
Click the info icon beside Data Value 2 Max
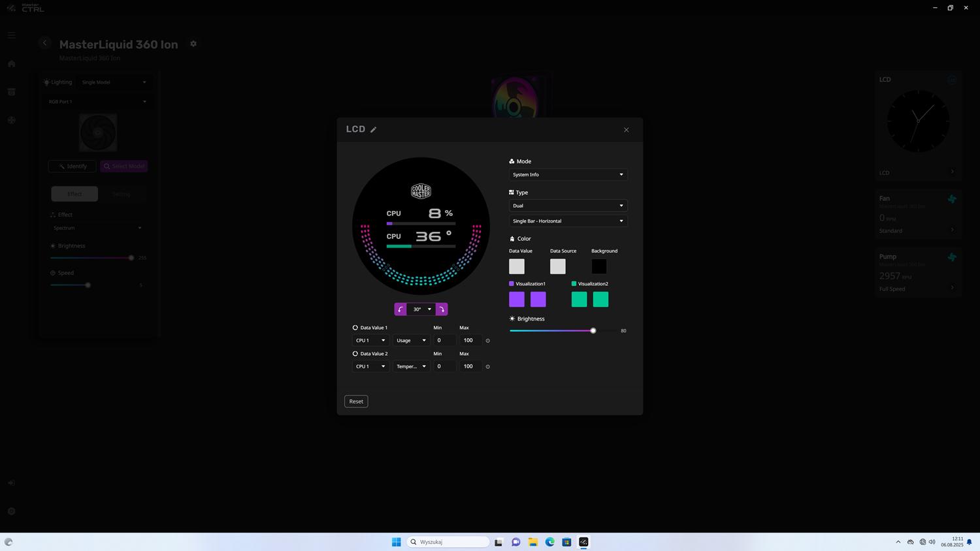point(487,367)
